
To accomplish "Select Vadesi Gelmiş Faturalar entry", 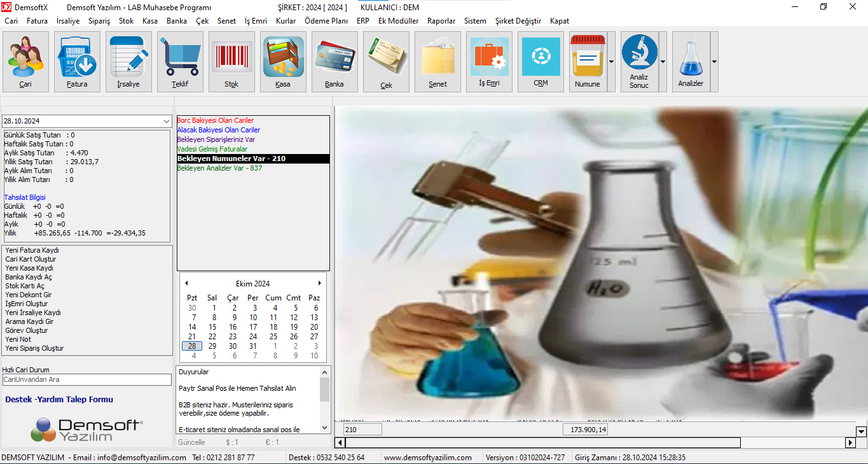I will [x=212, y=149].
